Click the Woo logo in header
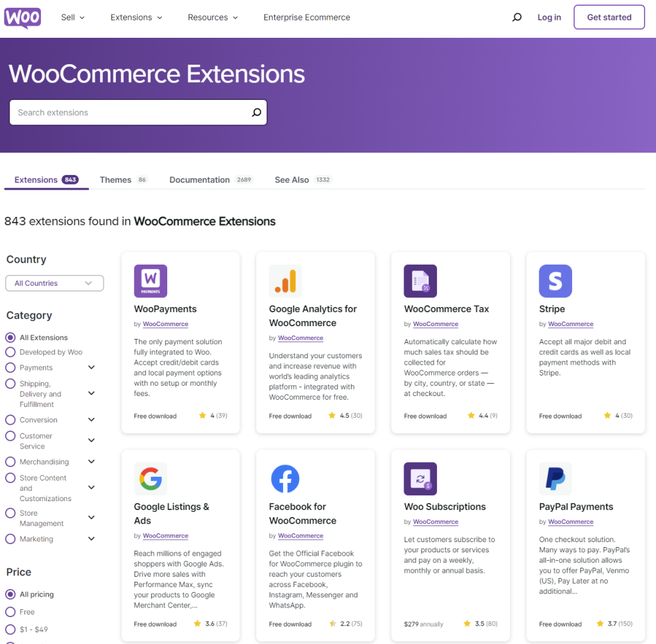The image size is (656, 644). 22,17
